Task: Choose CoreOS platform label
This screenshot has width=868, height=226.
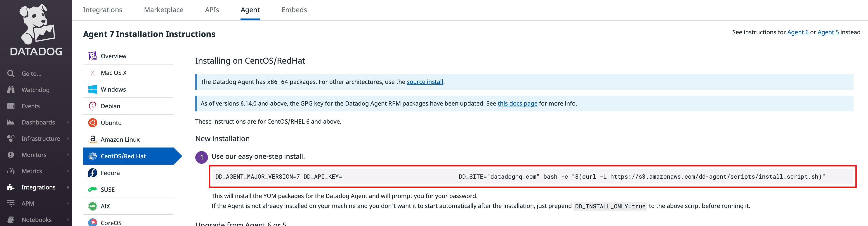Action: [111, 223]
